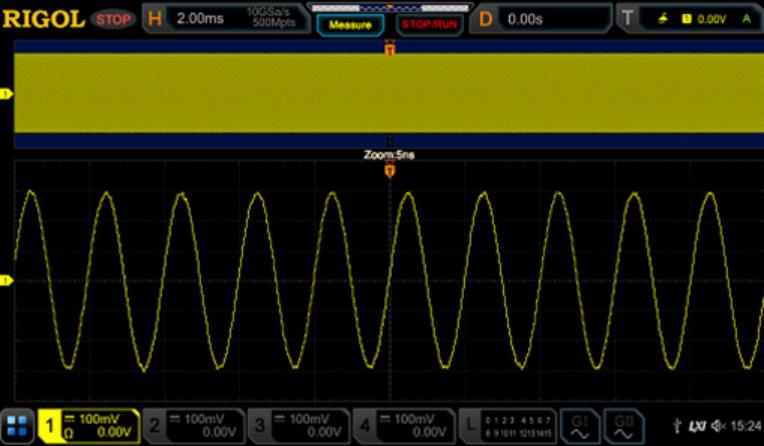Click the channel 1 ground level marker
764x446 pixels.
[6, 281]
